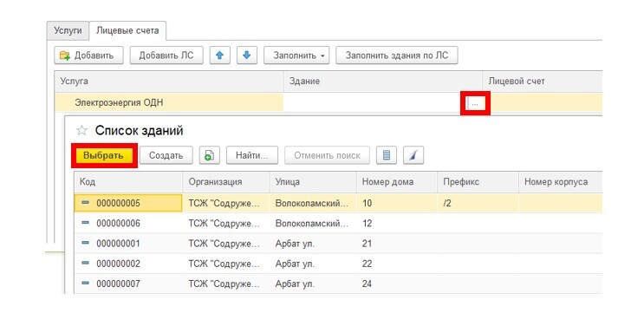Click the Лицевой счет column header
644x313 pixels.
pyautogui.click(x=542, y=82)
